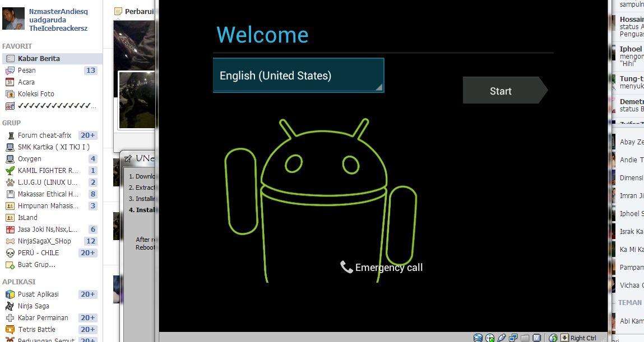The width and height of the screenshot is (644, 342).
Task: Click the Pusat Aplikasi cube icon
Action: click(x=10, y=294)
